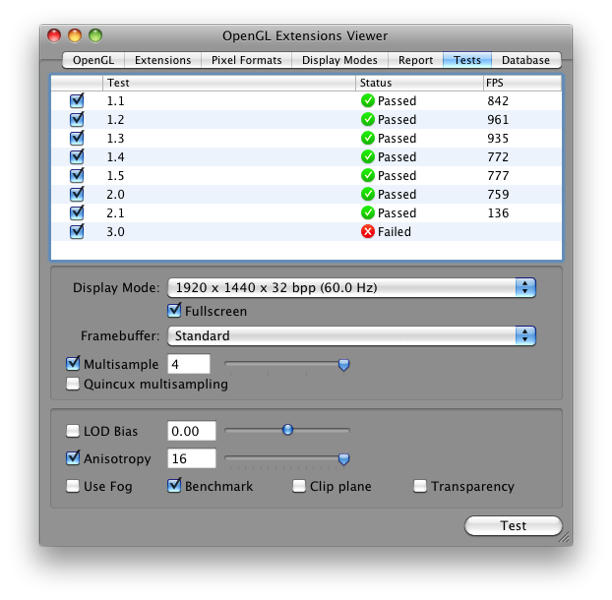
Task: Open the Database tab
Action: (x=526, y=60)
